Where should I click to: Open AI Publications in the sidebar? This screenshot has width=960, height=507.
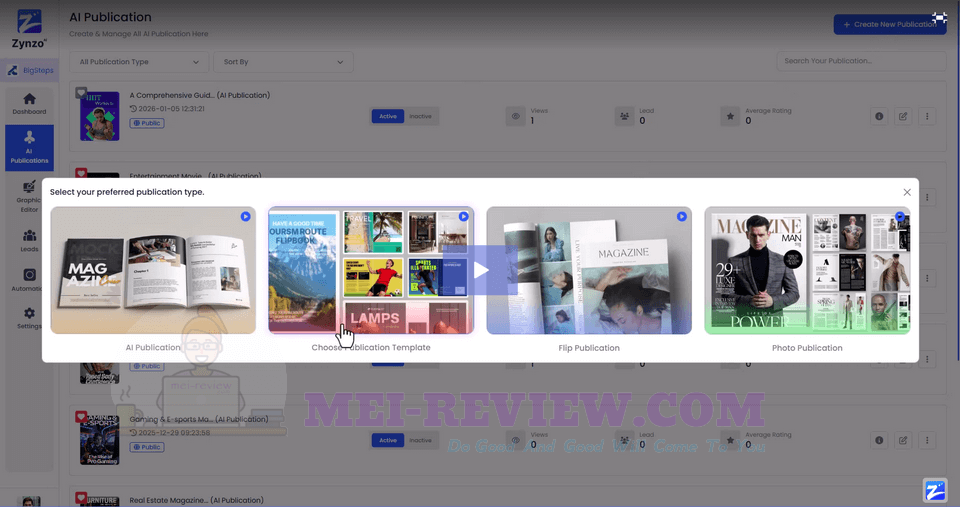pyautogui.click(x=29, y=148)
